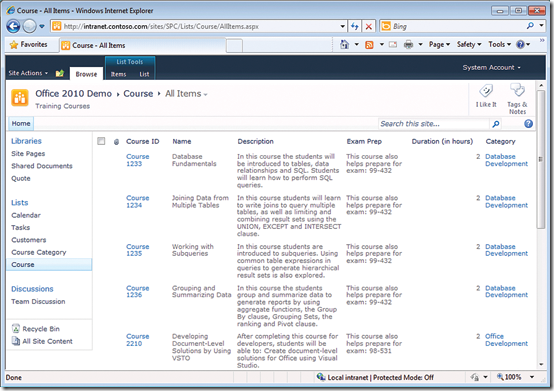The width and height of the screenshot is (554, 391).
Task: Switch to the Browse ribbon tab
Action: tap(86, 74)
